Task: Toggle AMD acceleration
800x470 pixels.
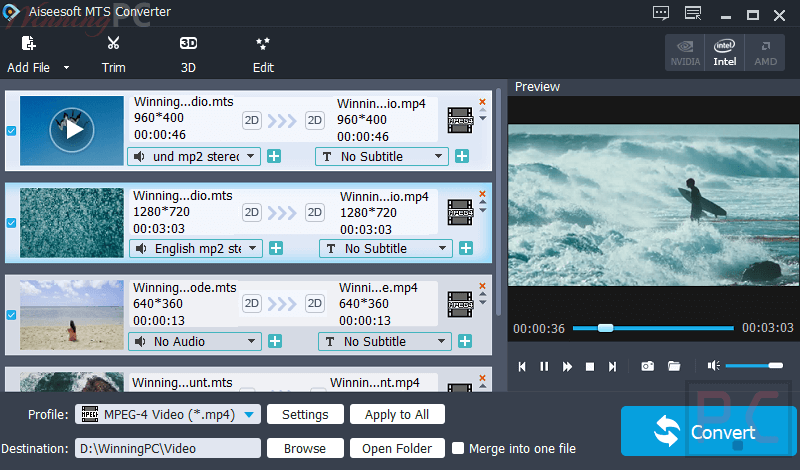Action: pyautogui.click(x=765, y=53)
